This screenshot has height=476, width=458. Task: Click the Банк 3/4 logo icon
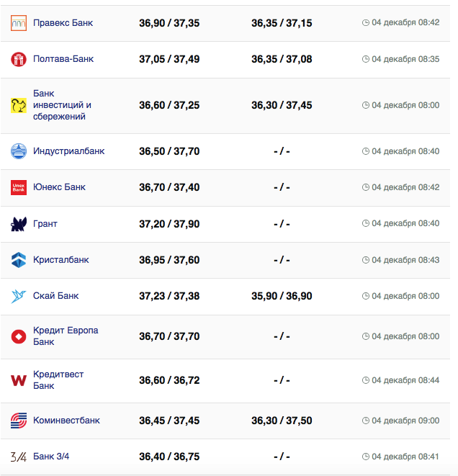click(19, 457)
